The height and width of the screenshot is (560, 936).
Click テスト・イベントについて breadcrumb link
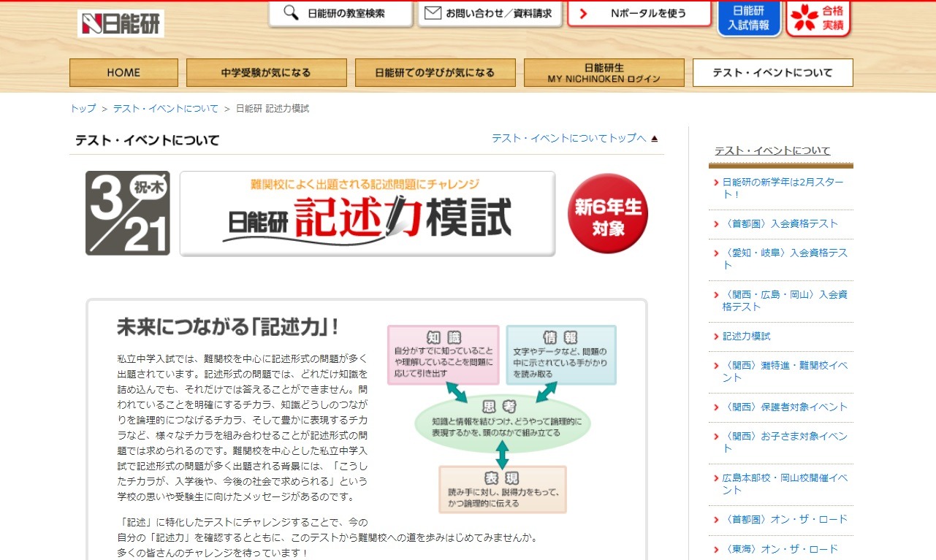coord(165,109)
